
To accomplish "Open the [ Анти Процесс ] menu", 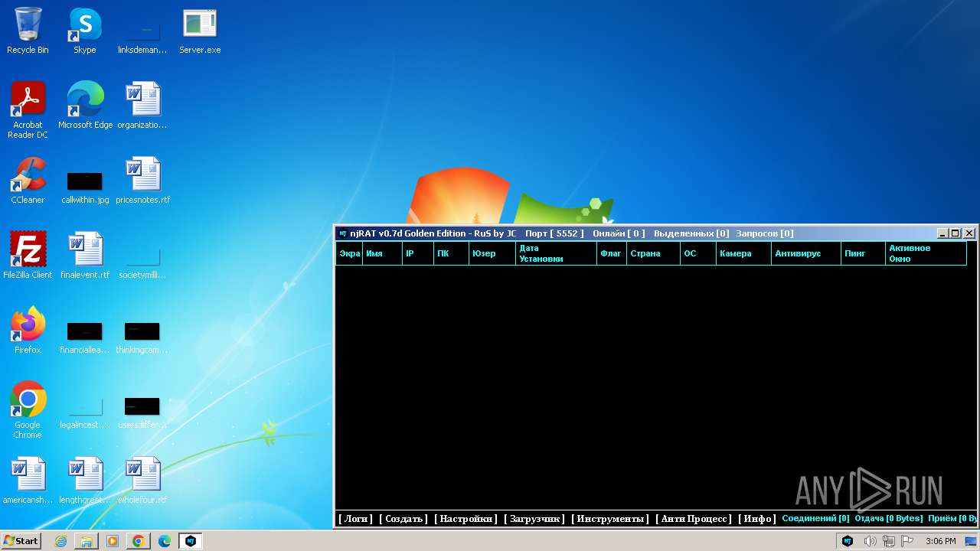I will pos(694,519).
